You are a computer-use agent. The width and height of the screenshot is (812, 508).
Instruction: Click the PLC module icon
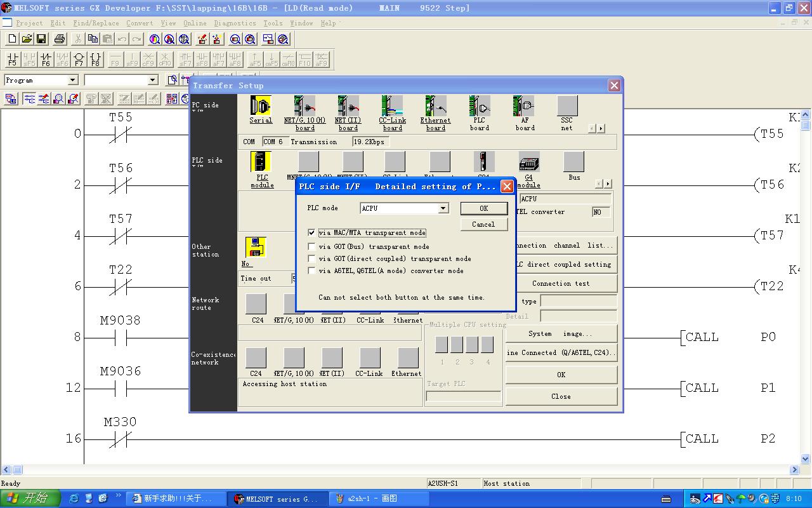[261, 162]
